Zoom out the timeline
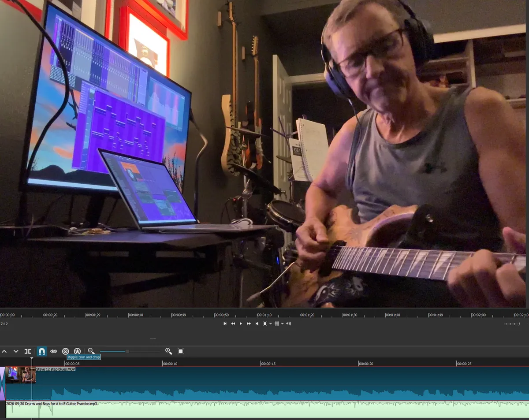The image size is (529, 420). pyautogui.click(x=91, y=351)
